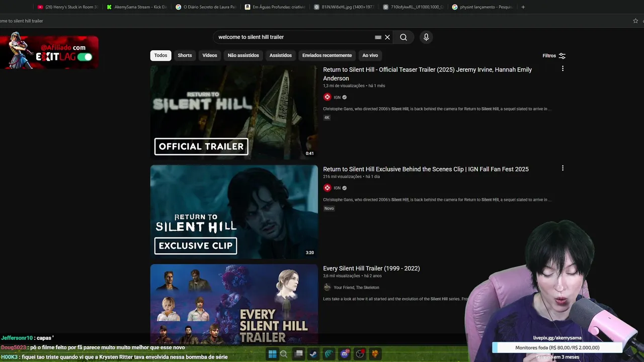Open options menu for Official Teaser Trailer video
This screenshot has height=362, width=644.
tap(562, 69)
